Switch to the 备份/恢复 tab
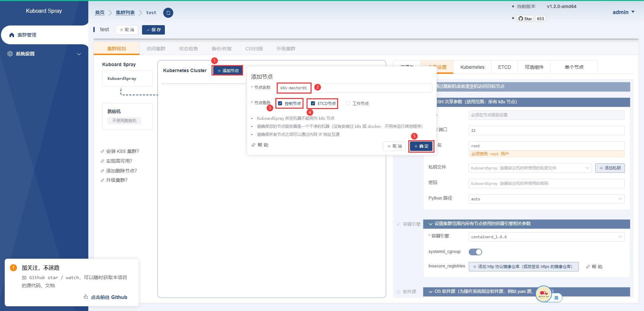644x311 pixels. click(x=222, y=49)
